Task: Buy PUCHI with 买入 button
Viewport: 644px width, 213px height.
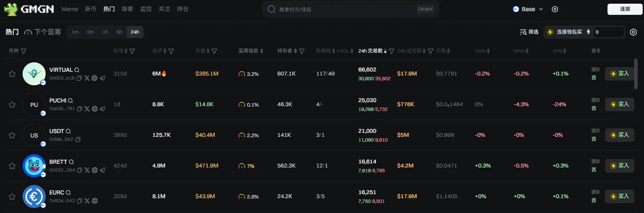Action: click(x=619, y=104)
